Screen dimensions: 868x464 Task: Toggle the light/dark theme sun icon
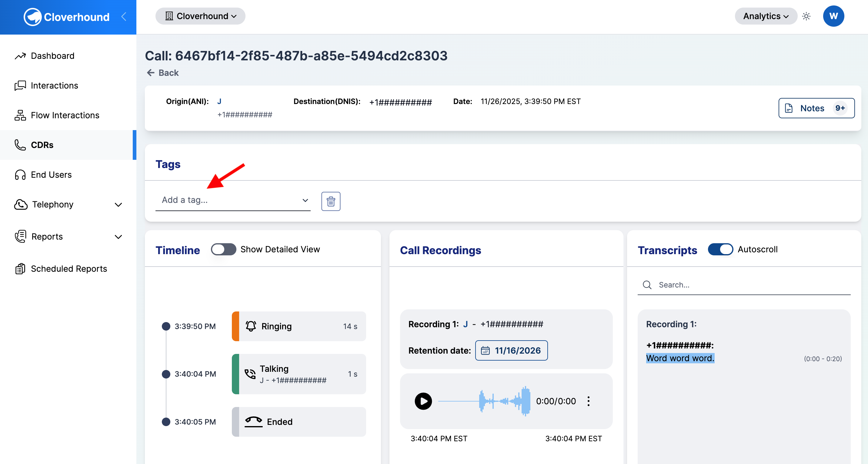[x=806, y=16]
